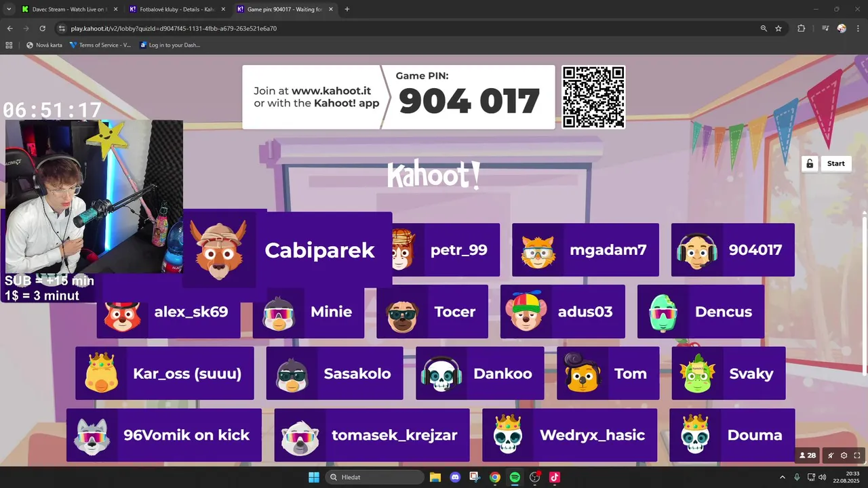
Task: Click the Hledat taskbar search box
Action: click(x=375, y=477)
